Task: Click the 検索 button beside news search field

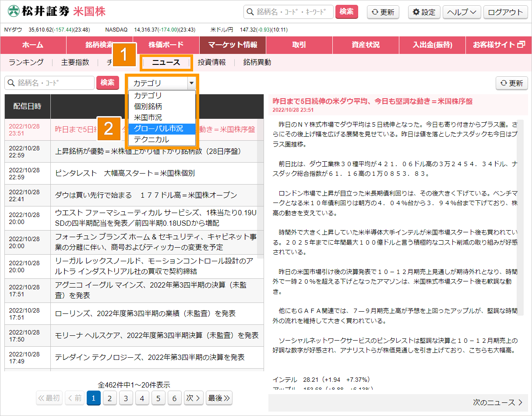Action: [x=108, y=83]
